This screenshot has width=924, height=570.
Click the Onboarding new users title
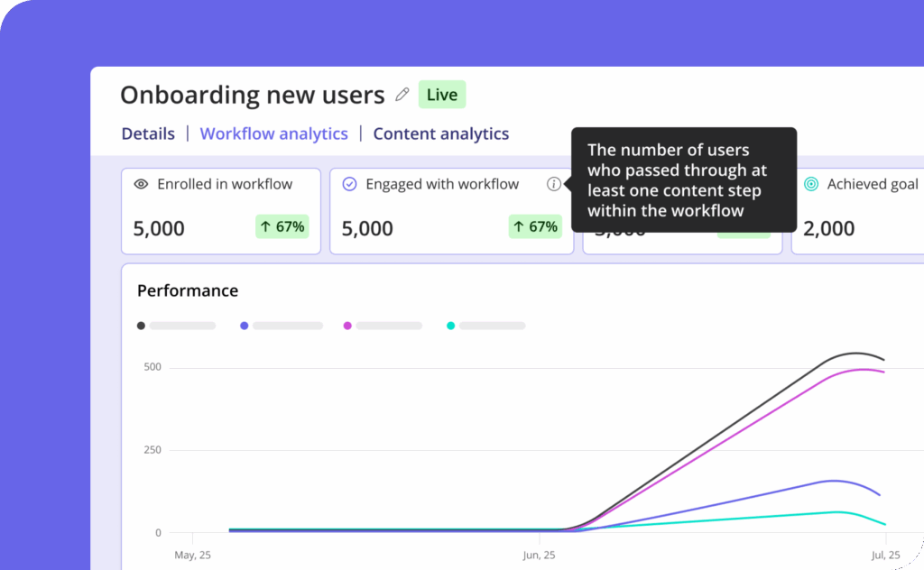[x=252, y=95]
